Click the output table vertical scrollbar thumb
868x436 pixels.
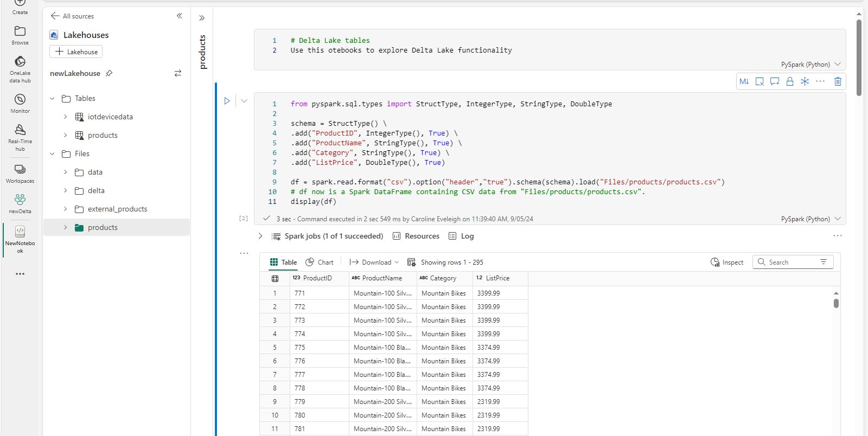pos(836,303)
